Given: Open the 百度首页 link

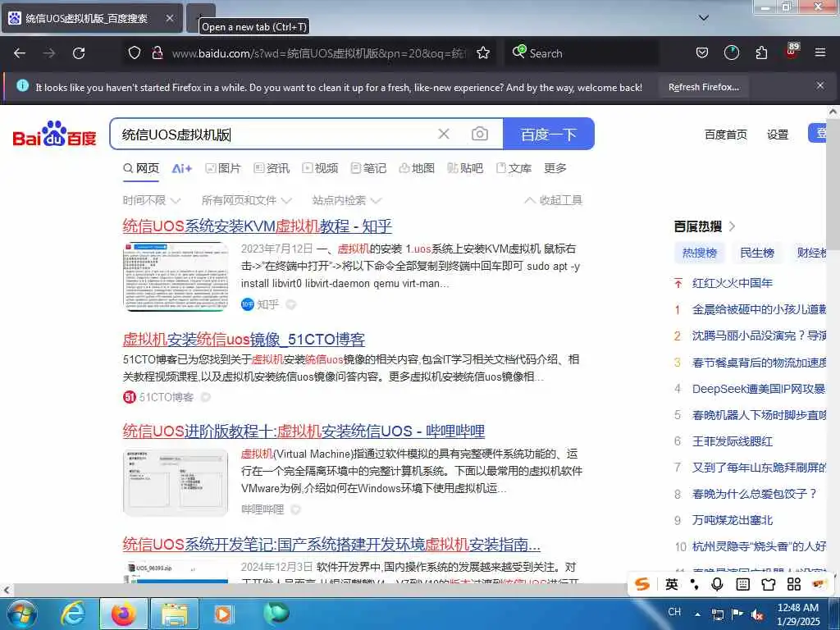Looking at the screenshot, I should pos(725,135).
